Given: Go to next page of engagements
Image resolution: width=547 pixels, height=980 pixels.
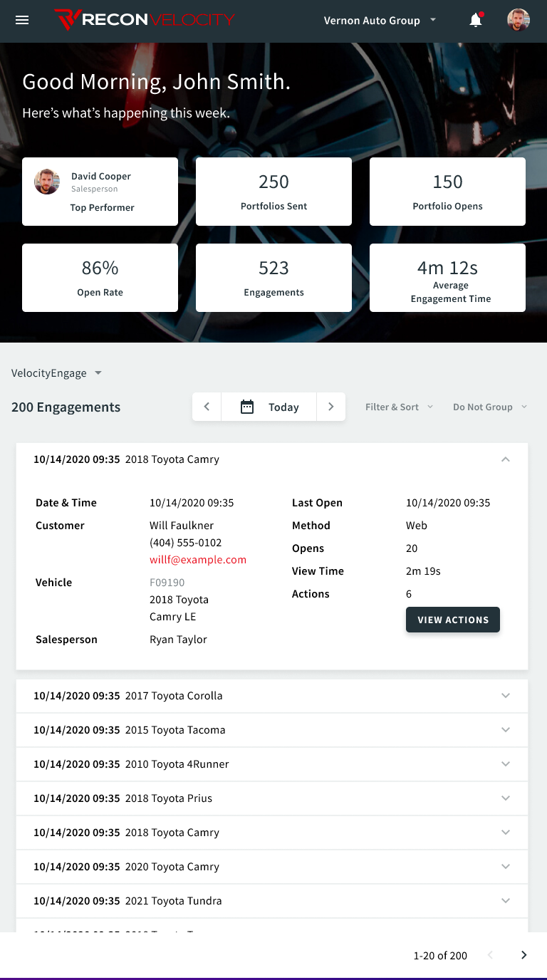Looking at the screenshot, I should (x=523, y=955).
